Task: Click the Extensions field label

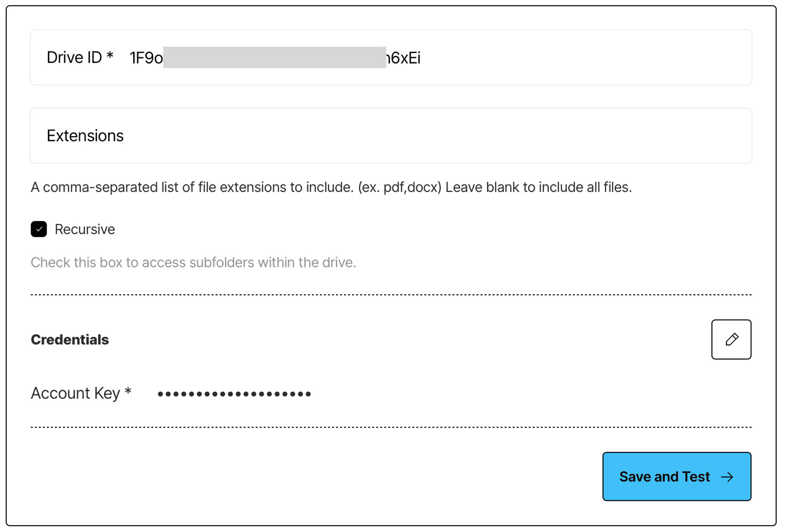Action: click(x=85, y=136)
